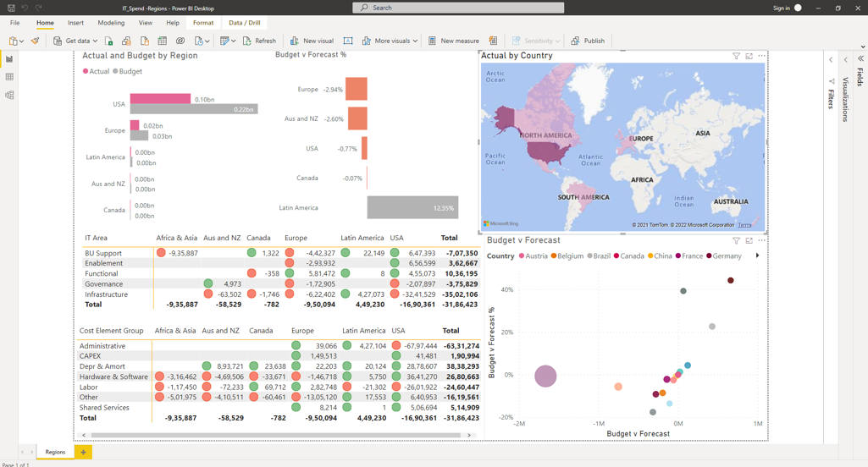Open the File menu

[14, 23]
